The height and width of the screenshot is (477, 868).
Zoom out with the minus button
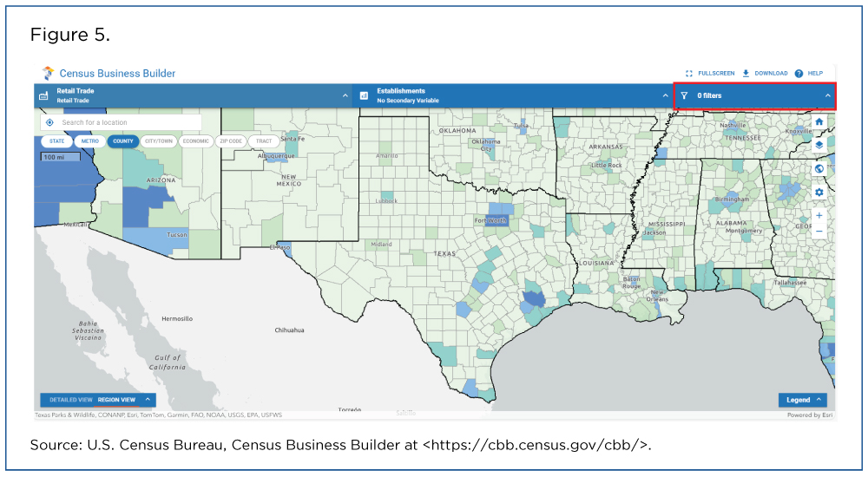pyautogui.click(x=819, y=232)
